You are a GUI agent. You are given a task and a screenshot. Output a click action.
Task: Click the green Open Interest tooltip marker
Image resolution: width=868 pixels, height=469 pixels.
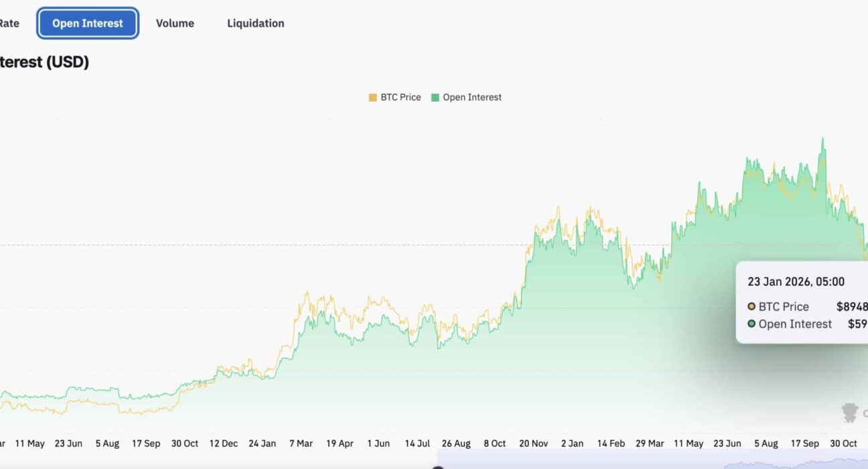[751, 324]
